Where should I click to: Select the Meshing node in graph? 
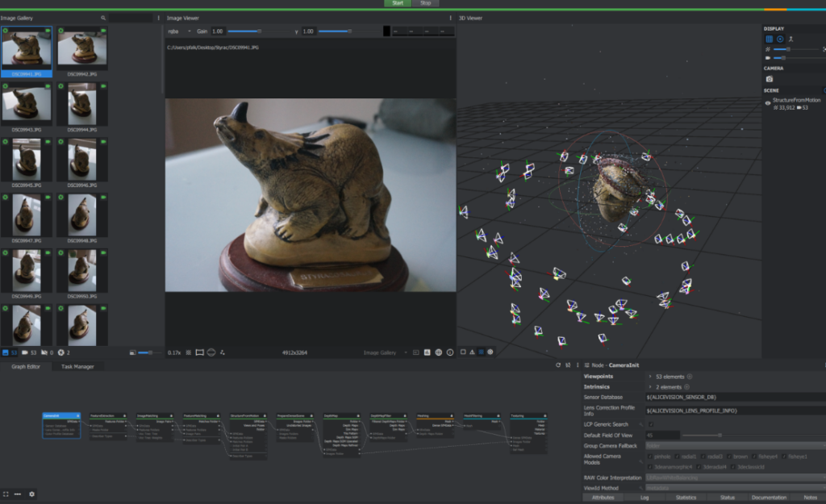(x=435, y=426)
